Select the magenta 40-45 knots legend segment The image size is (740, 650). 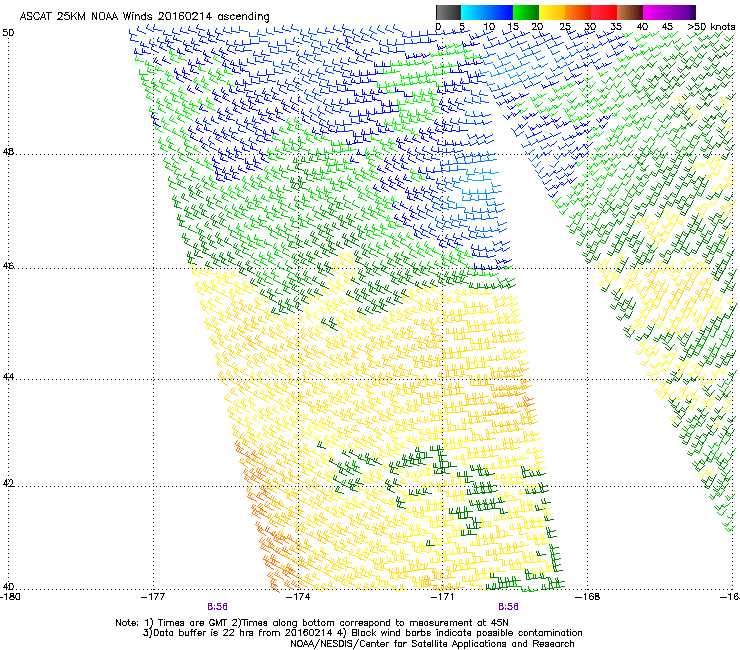[656, 12]
